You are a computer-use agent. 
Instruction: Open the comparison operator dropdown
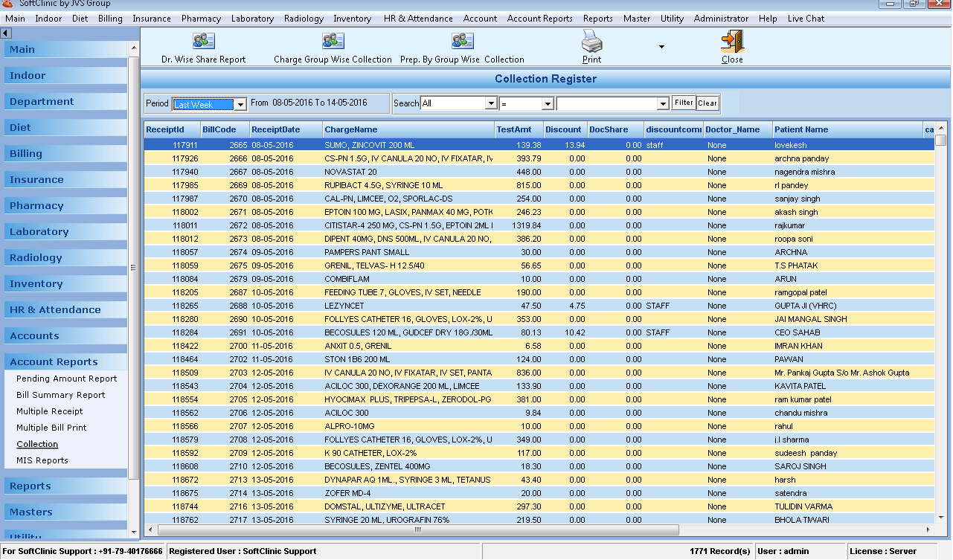coord(548,104)
